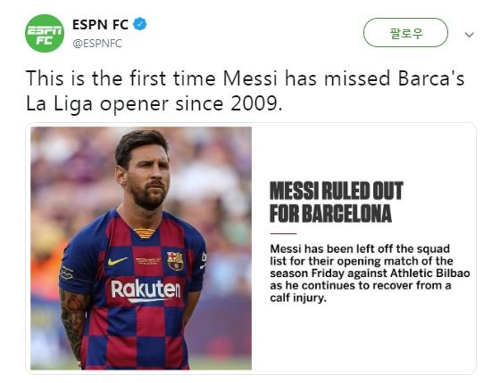
Task: Click the purple divider line under the headline
Action: pos(283,234)
